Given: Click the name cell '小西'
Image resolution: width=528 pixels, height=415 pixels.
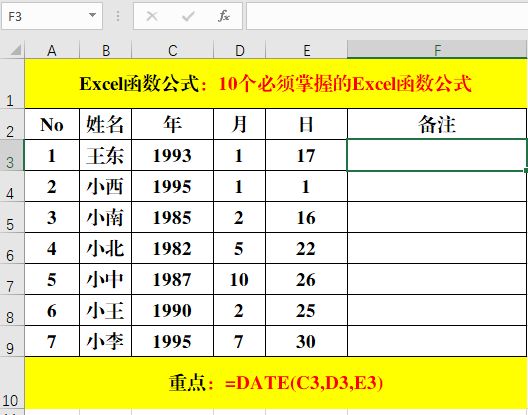Looking at the screenshot, I should tap(105, 186).
